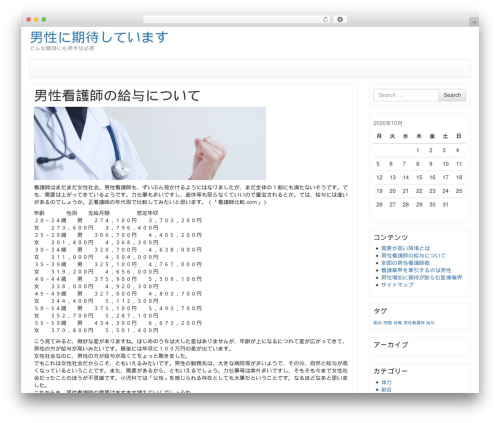
Task: Click the empty navigation bar below header
Action: (x=250, y=69)
